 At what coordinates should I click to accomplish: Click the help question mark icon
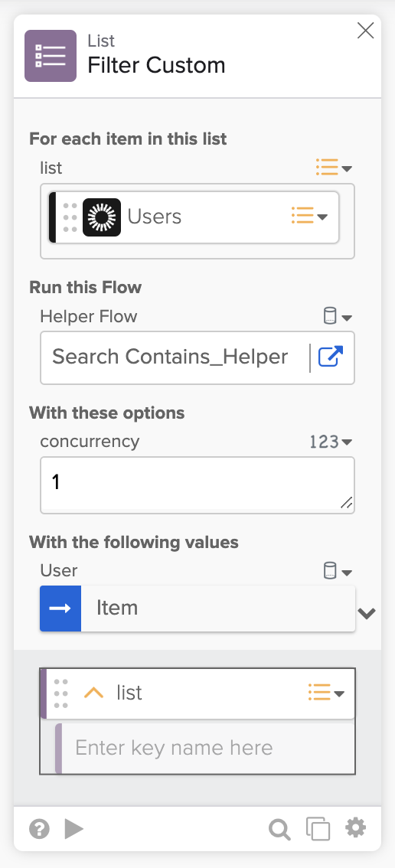coord(39,829)
